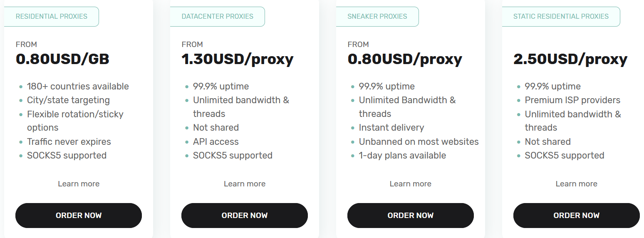Select the STATIC RESIDENTIAL PROXIES label tag
The image size is (644, 238).
tap(561, 17)
